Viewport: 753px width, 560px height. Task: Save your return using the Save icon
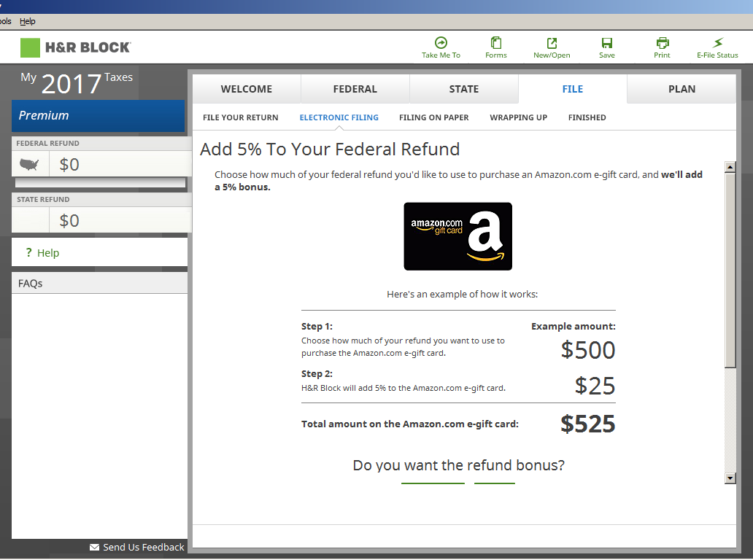pos(606,47)
